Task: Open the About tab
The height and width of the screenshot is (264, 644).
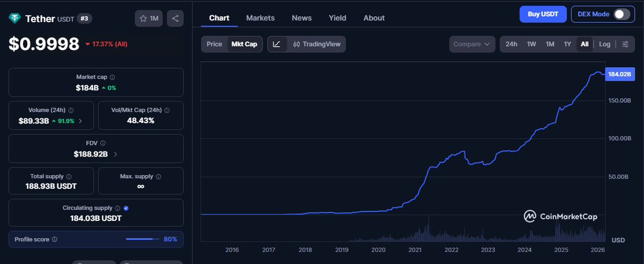Action: click(374, 18)
